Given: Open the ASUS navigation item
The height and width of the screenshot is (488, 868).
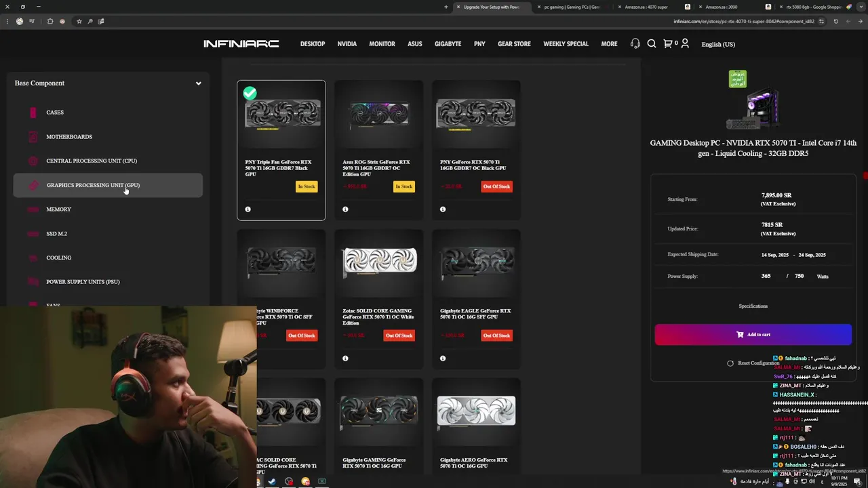Looking at the screenshot, I should [x=414, y=44].
